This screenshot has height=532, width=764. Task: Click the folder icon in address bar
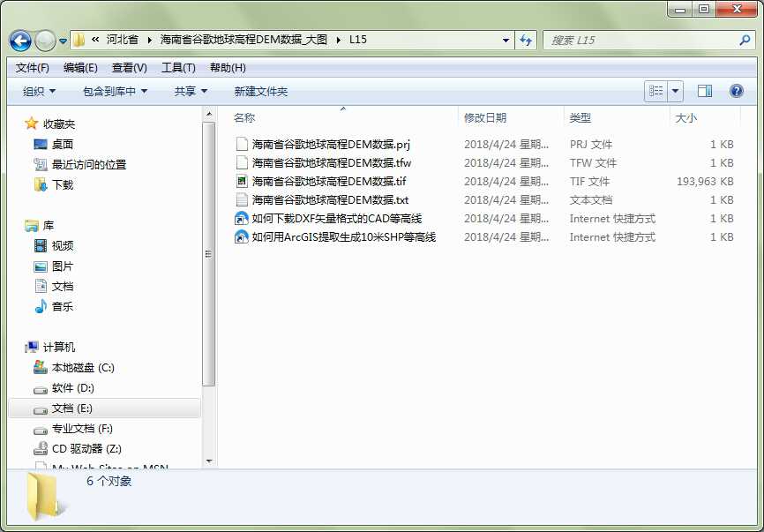coord(79,40)
